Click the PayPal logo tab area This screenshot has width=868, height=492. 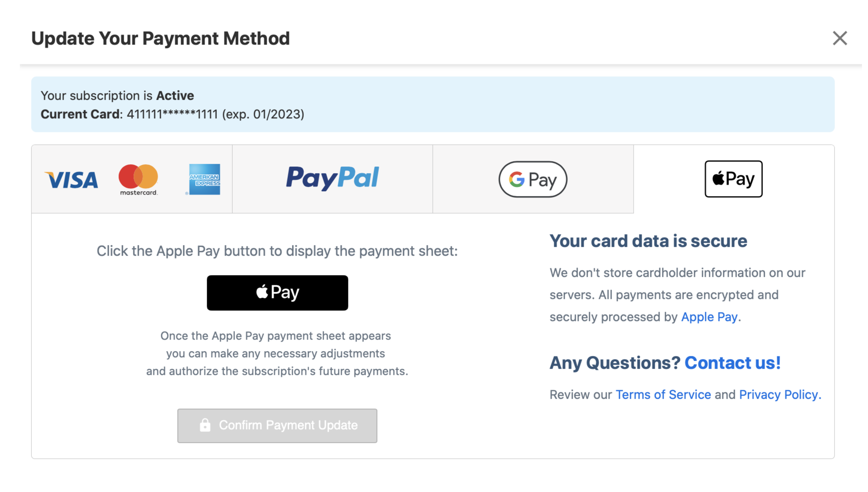(x=332, y=179)
